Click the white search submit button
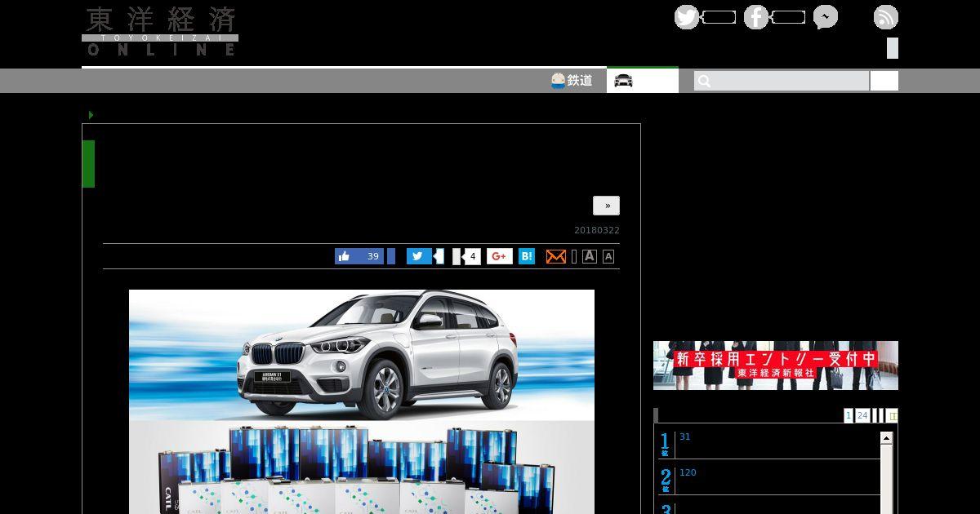The width and height of the screenshot is (980, 514). [884, 81]
